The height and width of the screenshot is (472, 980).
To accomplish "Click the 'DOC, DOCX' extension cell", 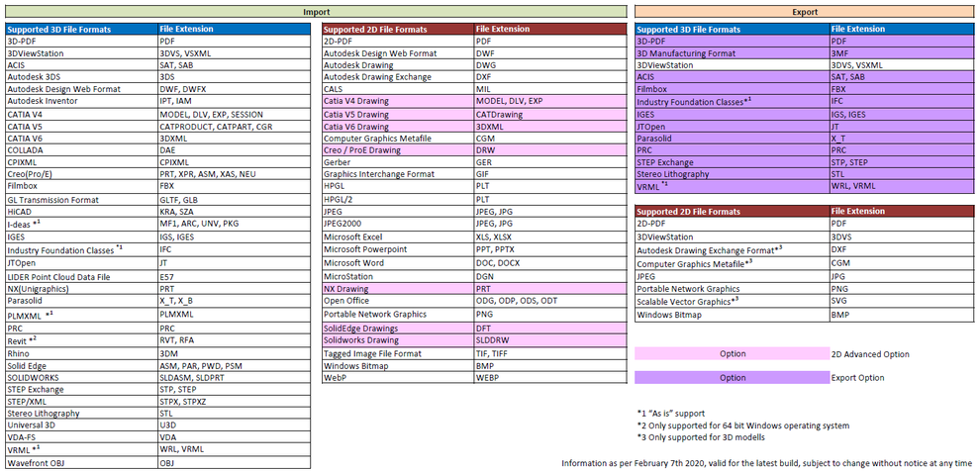I will (x=550, y=263).
